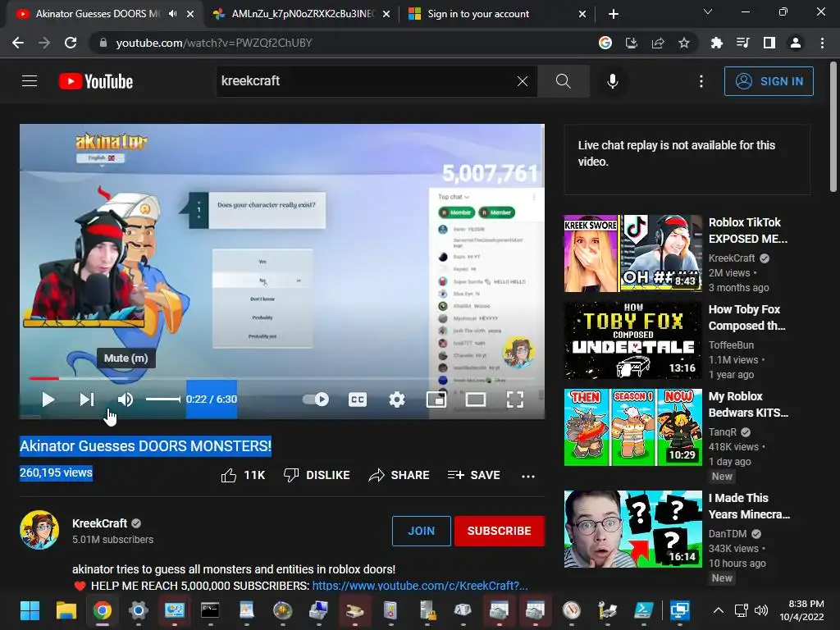Click page vertical scrollbar

pos(833,126)
